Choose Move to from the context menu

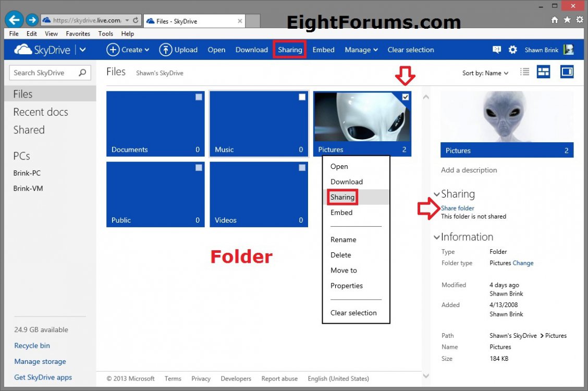coord(356,270)
